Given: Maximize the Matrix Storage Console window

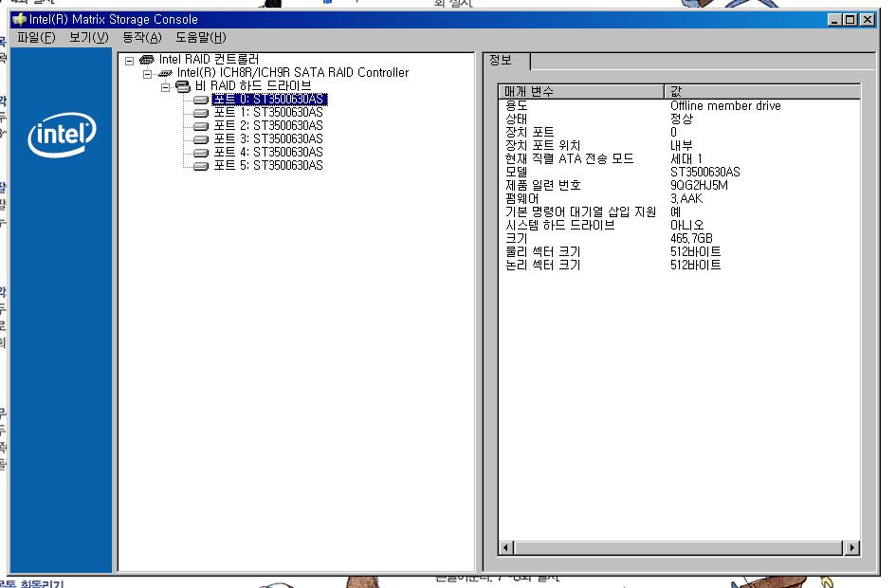Looking at the screenshot, I should click(850, 20).
